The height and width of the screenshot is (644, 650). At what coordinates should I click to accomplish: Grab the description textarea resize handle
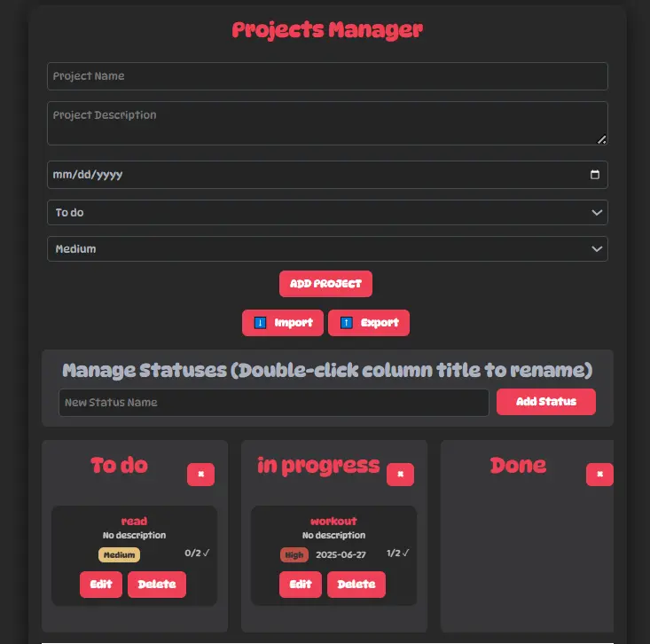601,140
